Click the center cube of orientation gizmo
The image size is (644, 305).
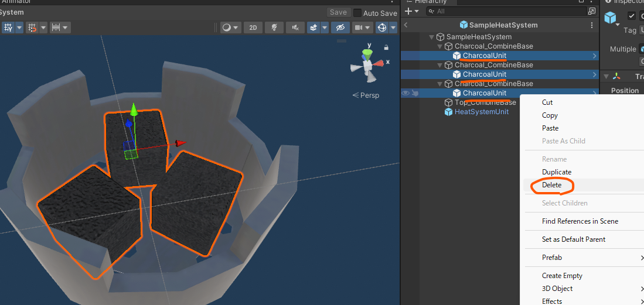[367, 65]
